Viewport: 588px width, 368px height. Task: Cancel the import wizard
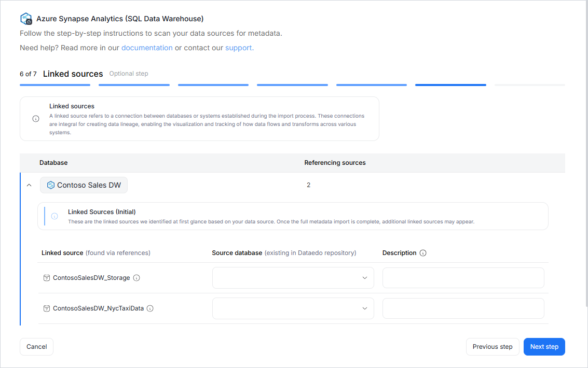coord(36,347)
